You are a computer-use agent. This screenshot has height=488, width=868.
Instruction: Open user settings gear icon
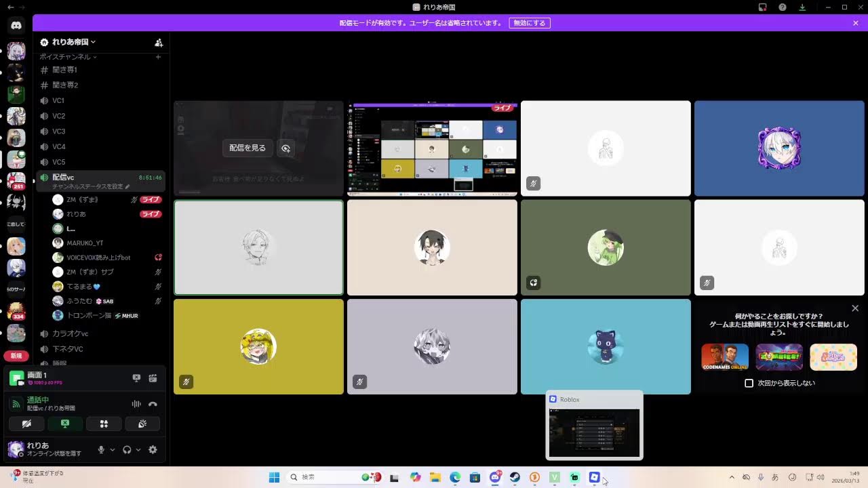tap(153, 449)
